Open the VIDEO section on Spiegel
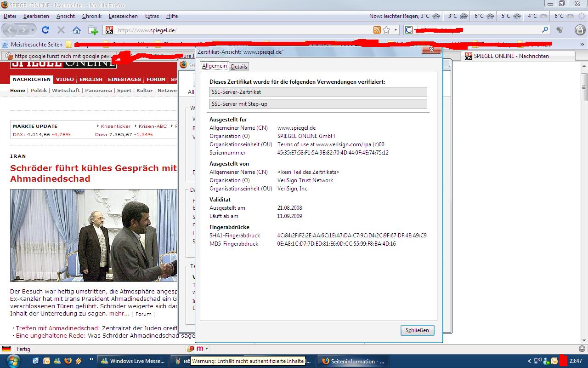 point(65,80)
